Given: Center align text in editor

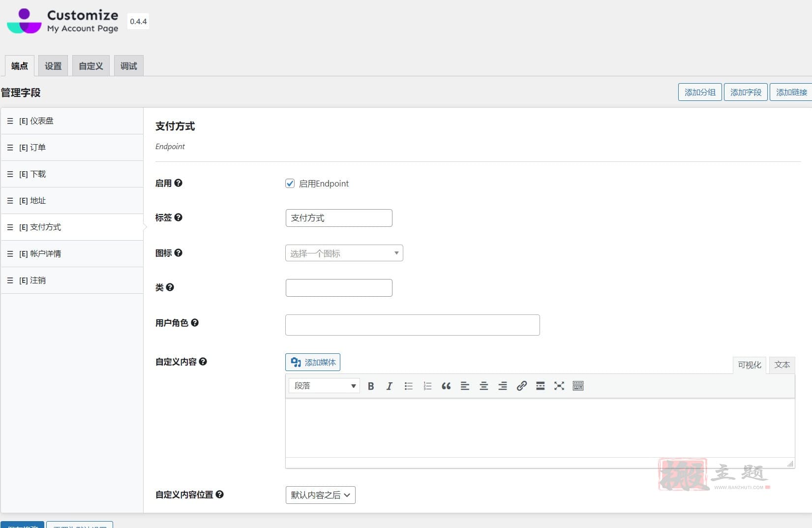Looking at the screenshot, I should 484,386.
